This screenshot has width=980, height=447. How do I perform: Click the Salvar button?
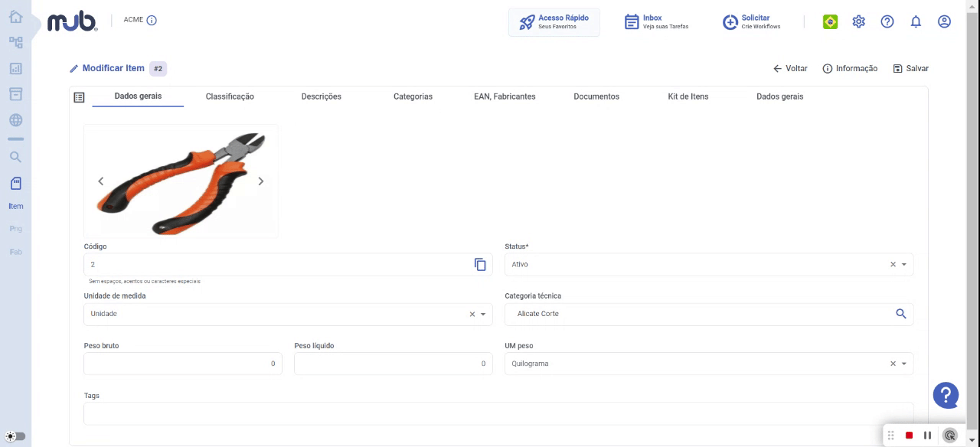point(910,68)
